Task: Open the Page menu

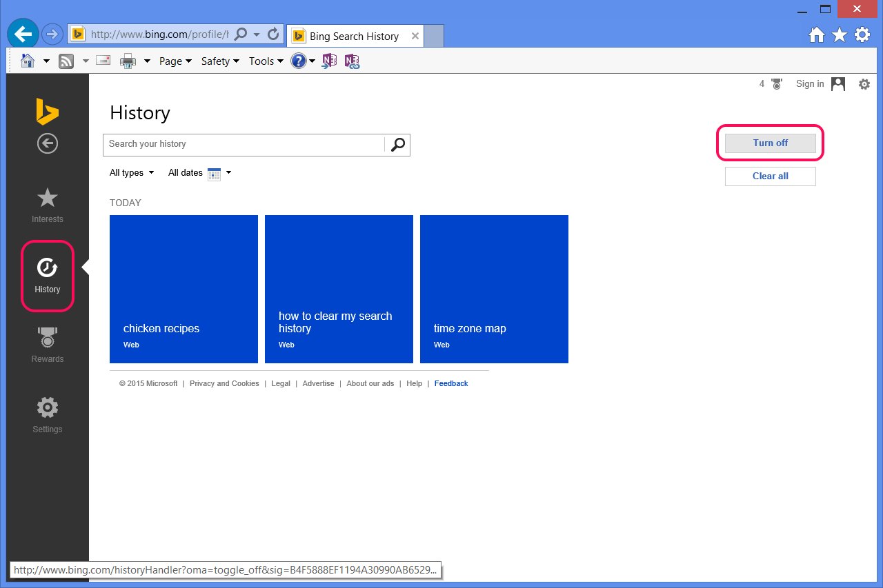Action: 175,61
